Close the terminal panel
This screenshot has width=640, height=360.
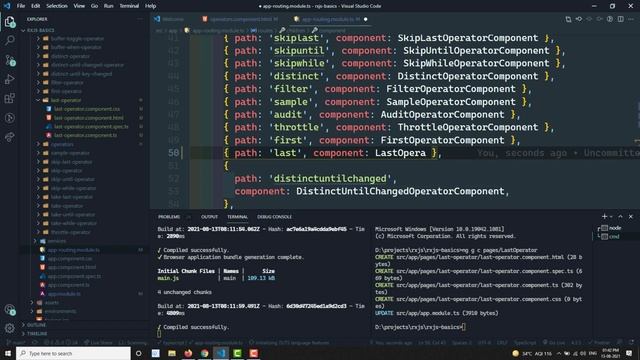tap(631, 216)
